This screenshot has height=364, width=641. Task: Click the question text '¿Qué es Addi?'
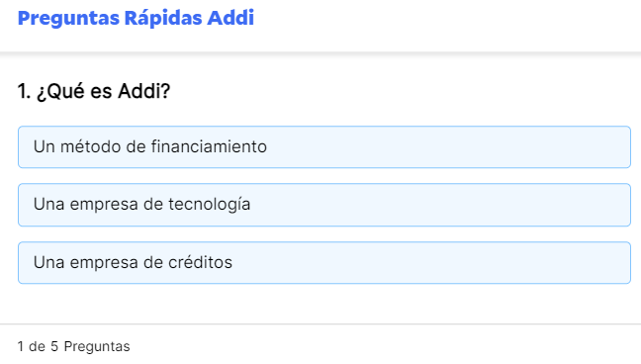point(104,91)
